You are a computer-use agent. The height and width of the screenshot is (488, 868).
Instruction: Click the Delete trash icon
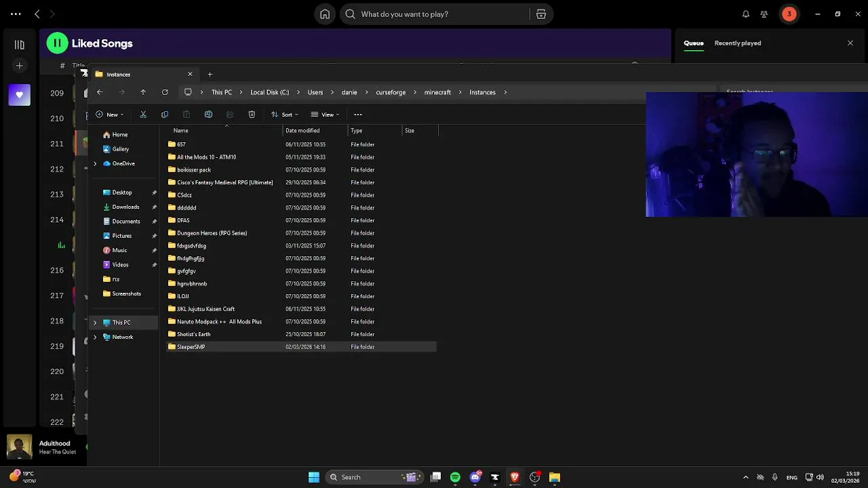252,115
